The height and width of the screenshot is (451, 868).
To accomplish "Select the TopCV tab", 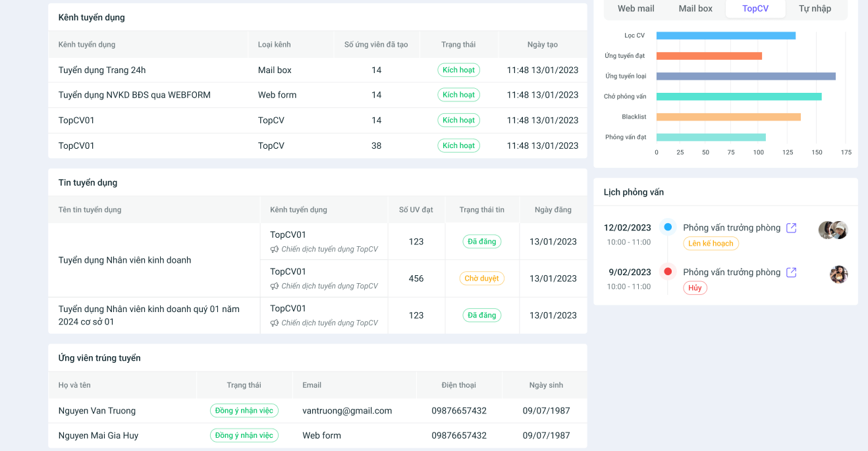I will (755, 9).
